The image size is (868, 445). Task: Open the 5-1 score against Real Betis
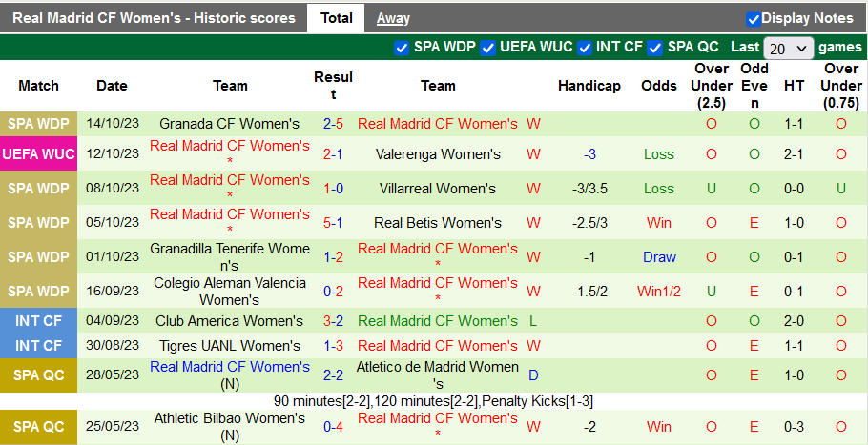point(333,223)
